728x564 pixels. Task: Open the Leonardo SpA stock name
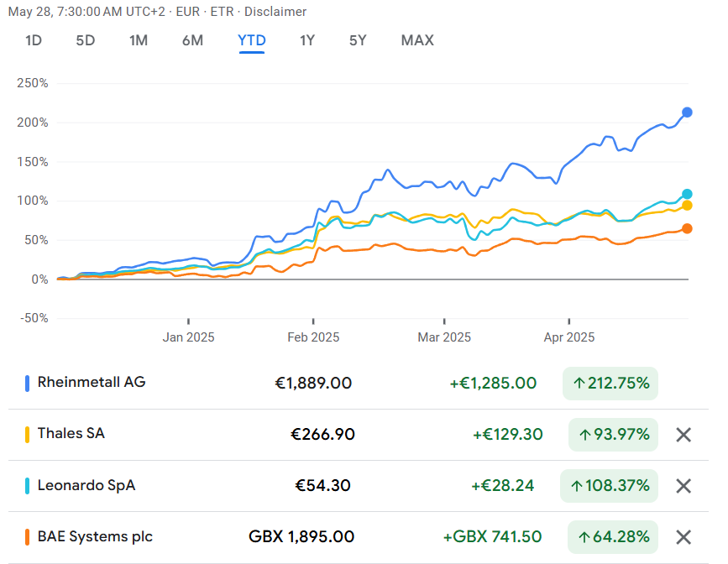(x=86, y=485)
